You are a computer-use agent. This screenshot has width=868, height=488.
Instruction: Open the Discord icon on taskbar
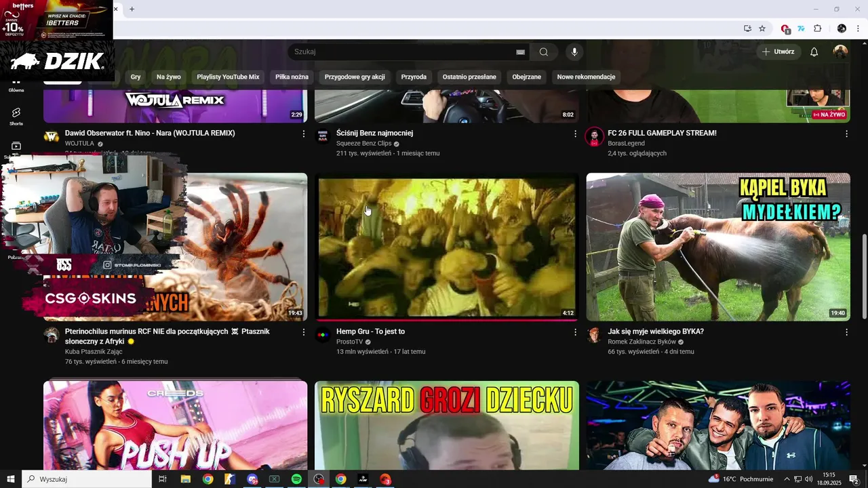click(x=252, y=479)
